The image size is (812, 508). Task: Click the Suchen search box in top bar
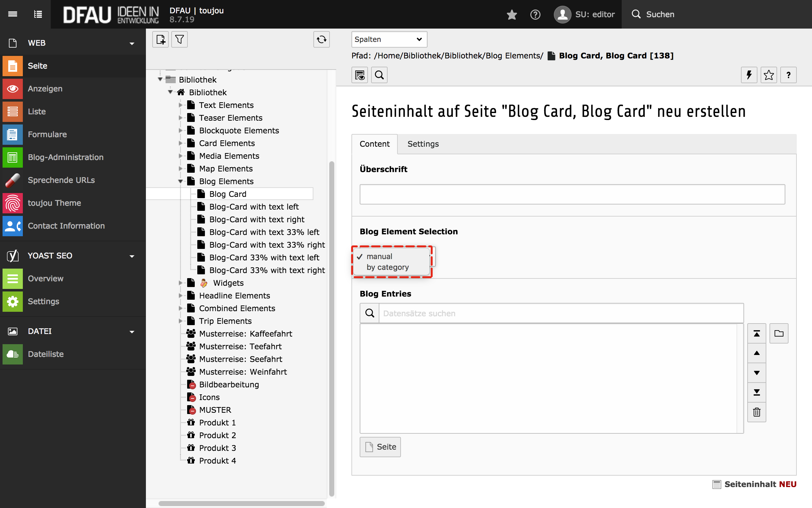[717, 15]
